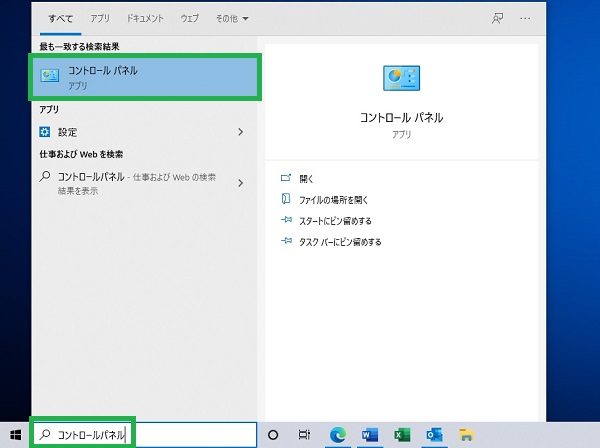The width and height of the screenshot is (600, 448).
Task: Click the taskbar search input field
Action: click(x=145, y=435)
